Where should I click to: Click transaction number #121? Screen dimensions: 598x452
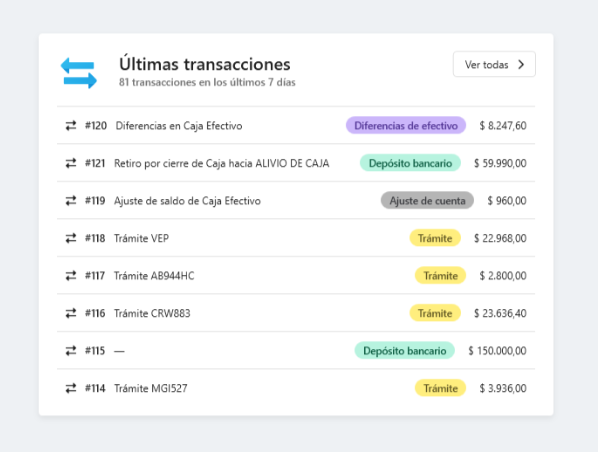95,163
